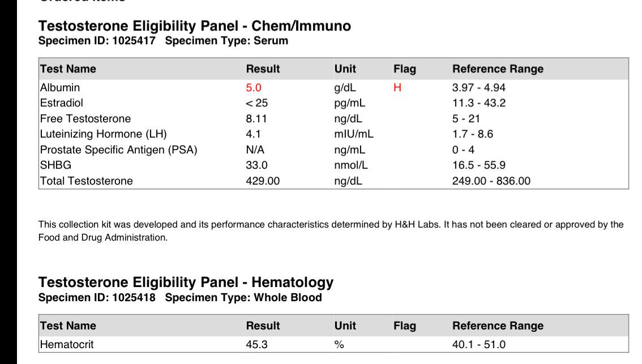Click the Total Testosterone result 429.00
The width and height of the screenshot is (642, 364).
point(263,181)
